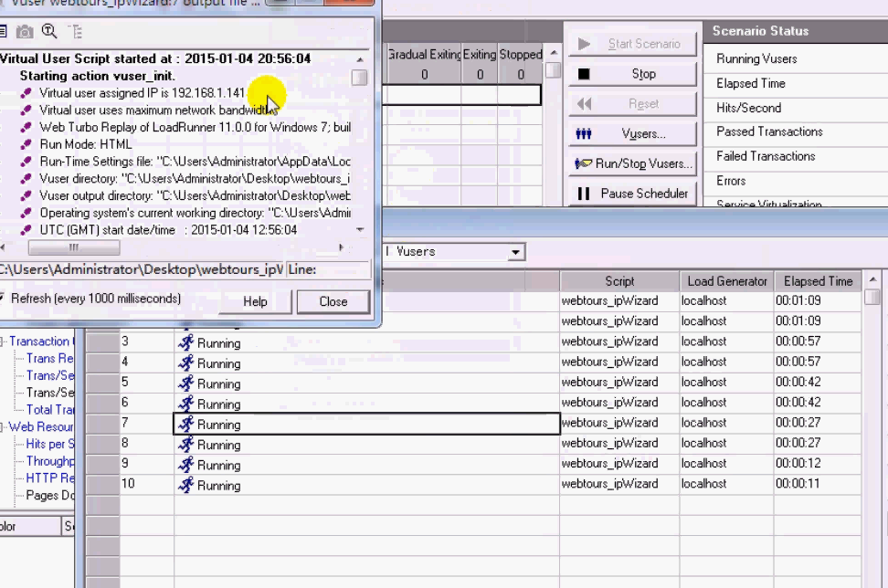Click the Help button in log window
This screenshot has height=588, width=888.
pos(256,301)
